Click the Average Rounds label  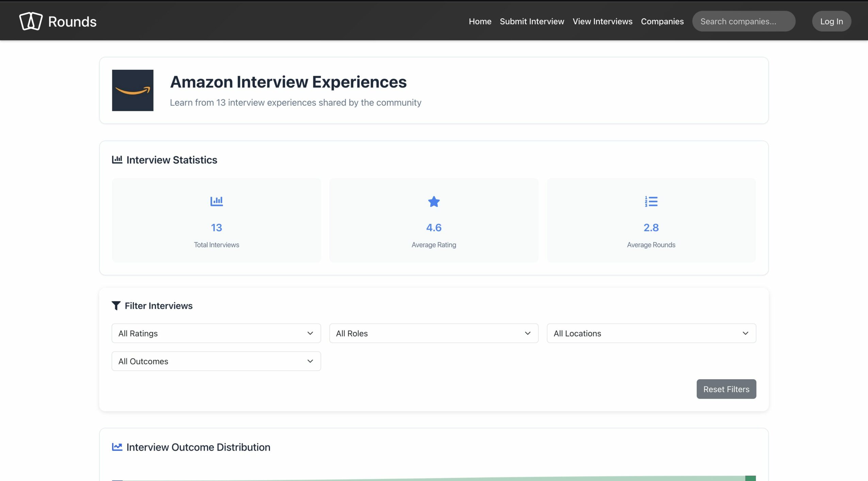coord(651,245)
